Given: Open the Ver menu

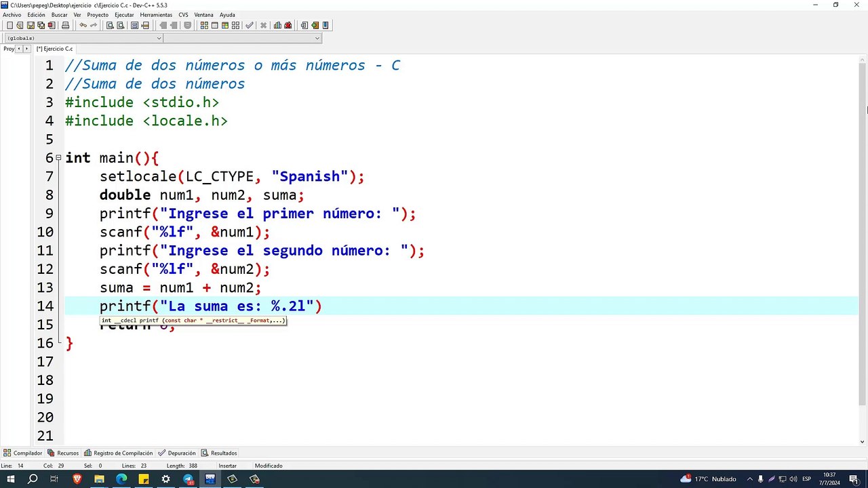Looking at the screenshot, I should pos(77,15).
